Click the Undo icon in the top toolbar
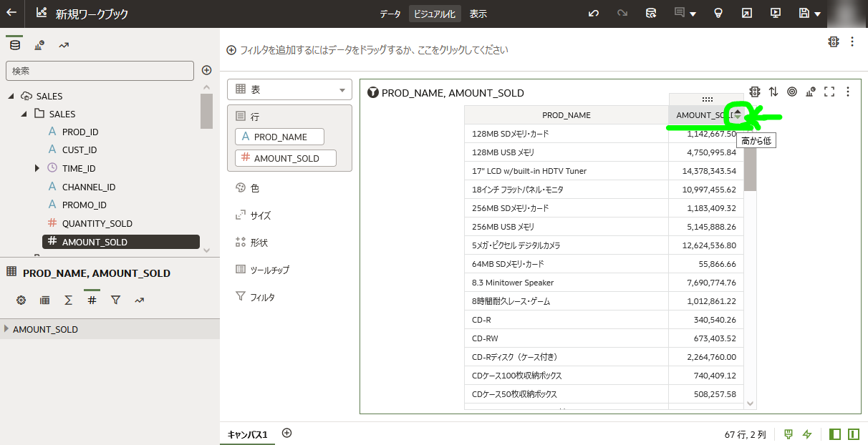Image resolution: width=868 pixels, height=445 pixels. 593,14
